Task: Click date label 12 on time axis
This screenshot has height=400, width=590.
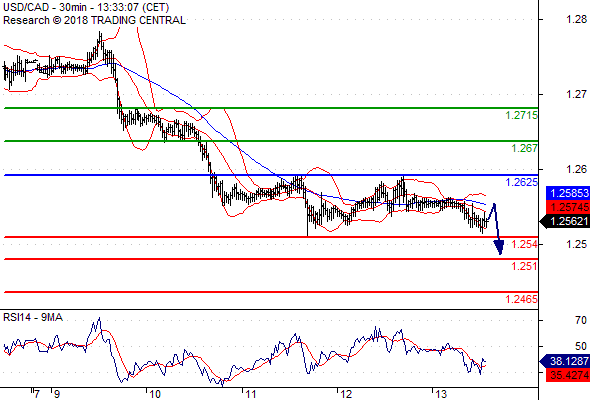Action: 346,394
